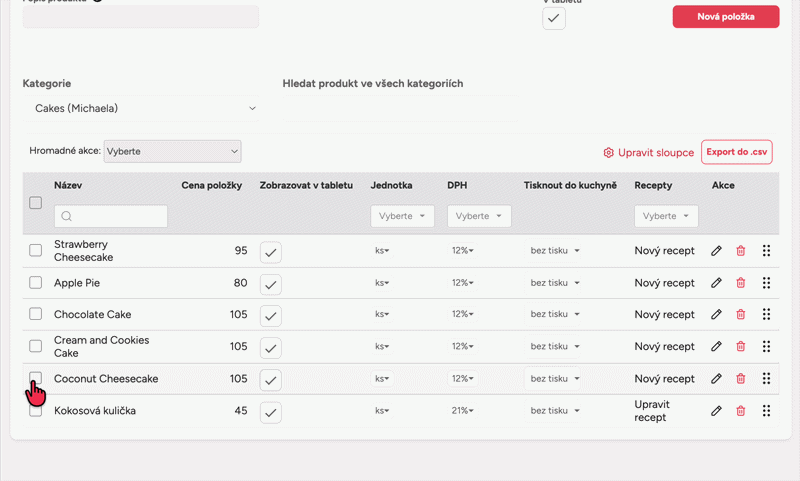Click trash icon for Coconut Cheesecake

[741, 379]
